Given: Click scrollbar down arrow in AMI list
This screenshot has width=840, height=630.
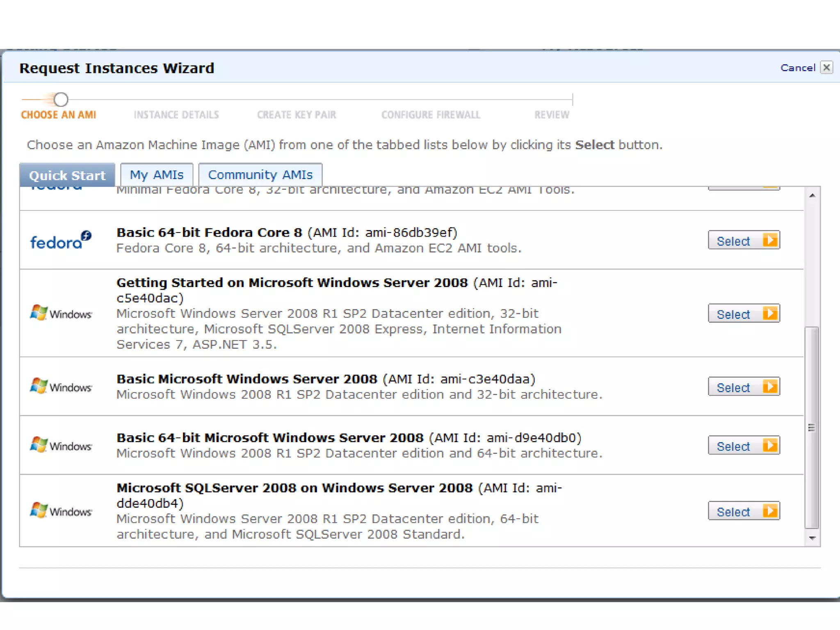Looking at the screenshot, I should (x=812, y=538).
